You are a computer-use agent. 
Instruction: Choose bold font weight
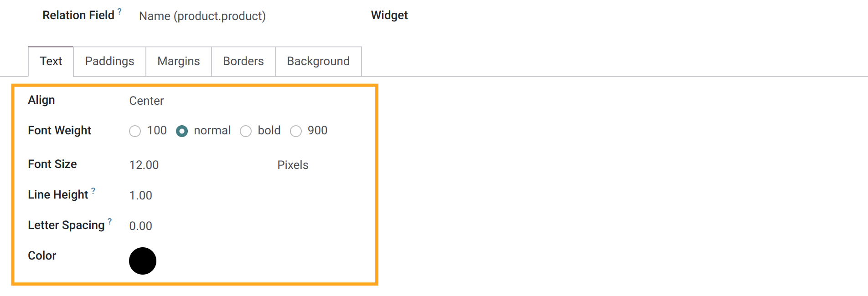246,131
